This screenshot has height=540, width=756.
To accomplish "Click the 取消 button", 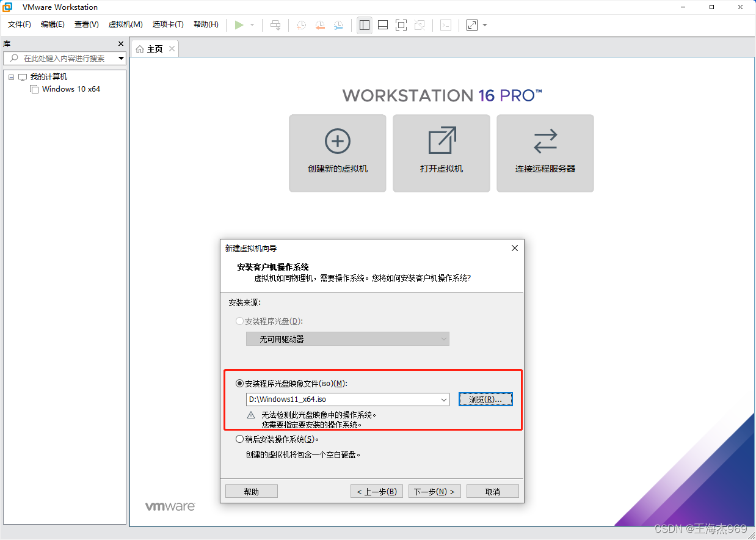I will pos(493,492).
